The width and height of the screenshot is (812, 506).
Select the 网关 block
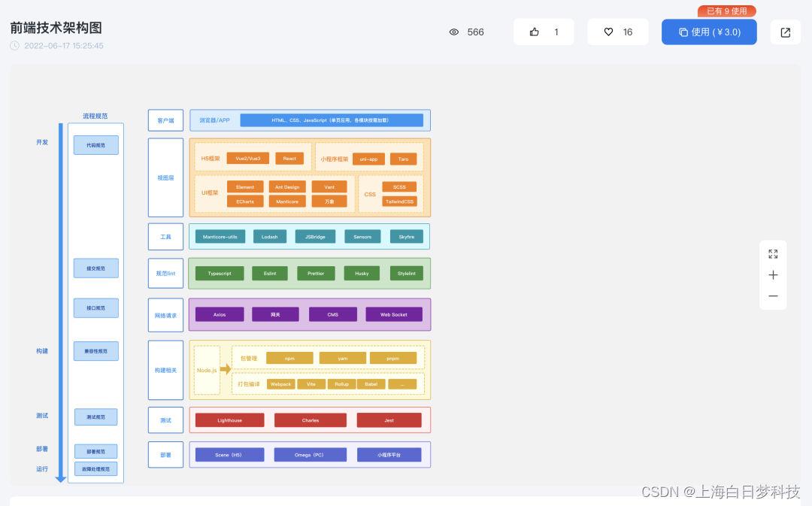pyautogui.click(x=275, y=314)
